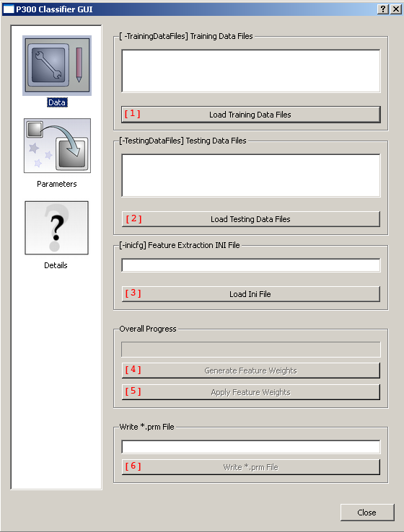Viewport: 404px width, 532px height.
Task: Click the P300 Classifier GUI window icon
Action: [9, 9]
